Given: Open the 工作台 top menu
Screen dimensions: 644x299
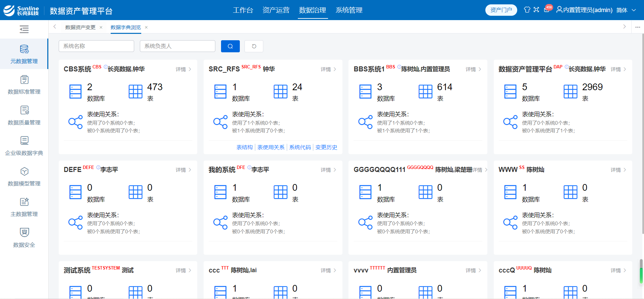Looking at the screenshot, I should 243,10.
